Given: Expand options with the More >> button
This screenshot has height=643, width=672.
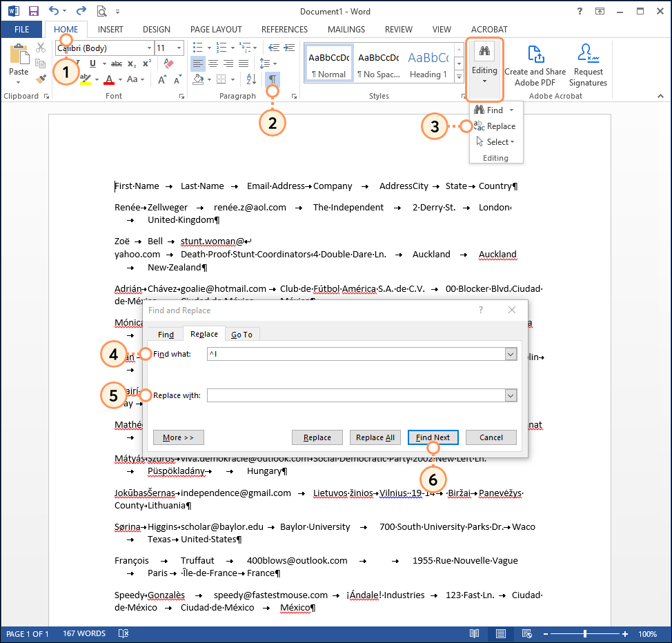Looking at the screenshot, I should coord(178,437).
